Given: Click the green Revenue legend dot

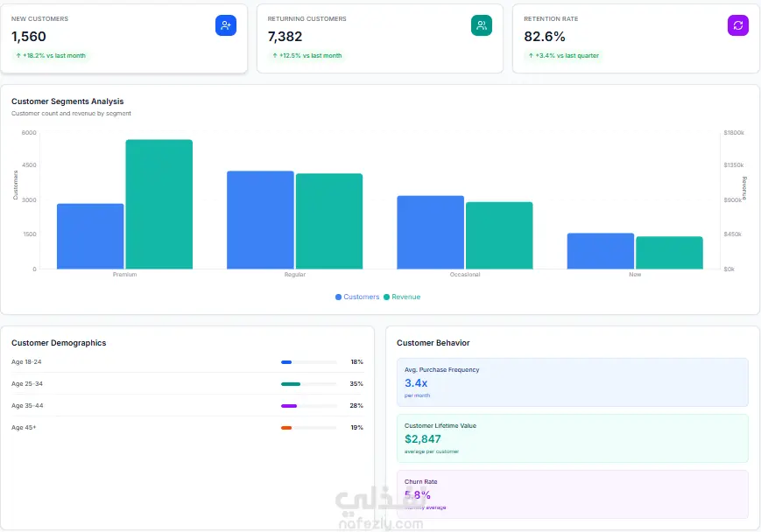Looking at the screenshot, I should click(x=386, y=297).
